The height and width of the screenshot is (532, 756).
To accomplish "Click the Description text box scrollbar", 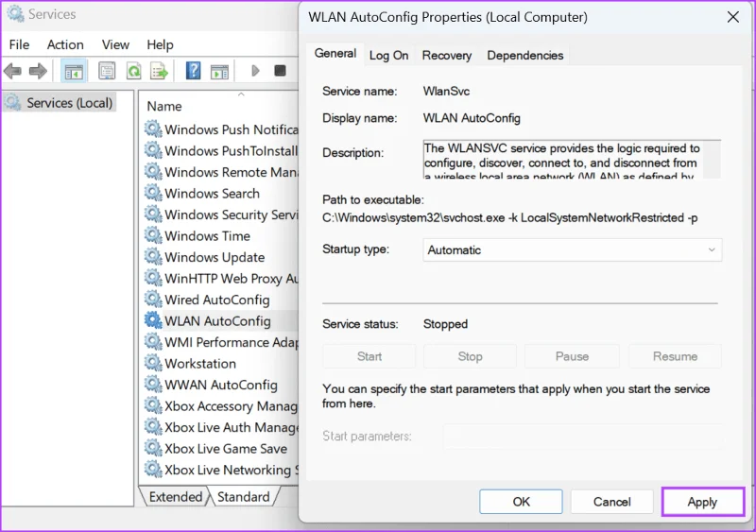I will pyautogui.click(x=712, y=160).
